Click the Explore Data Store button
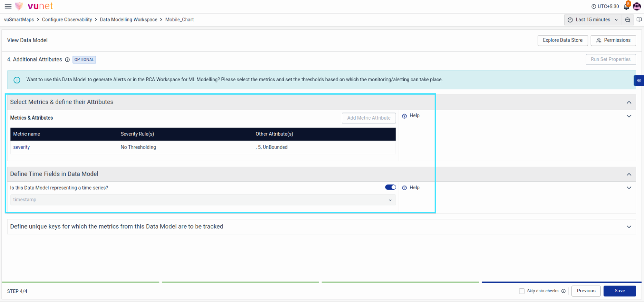The width and height of the screenshot is (644, 302). click(x=562, y=40)
